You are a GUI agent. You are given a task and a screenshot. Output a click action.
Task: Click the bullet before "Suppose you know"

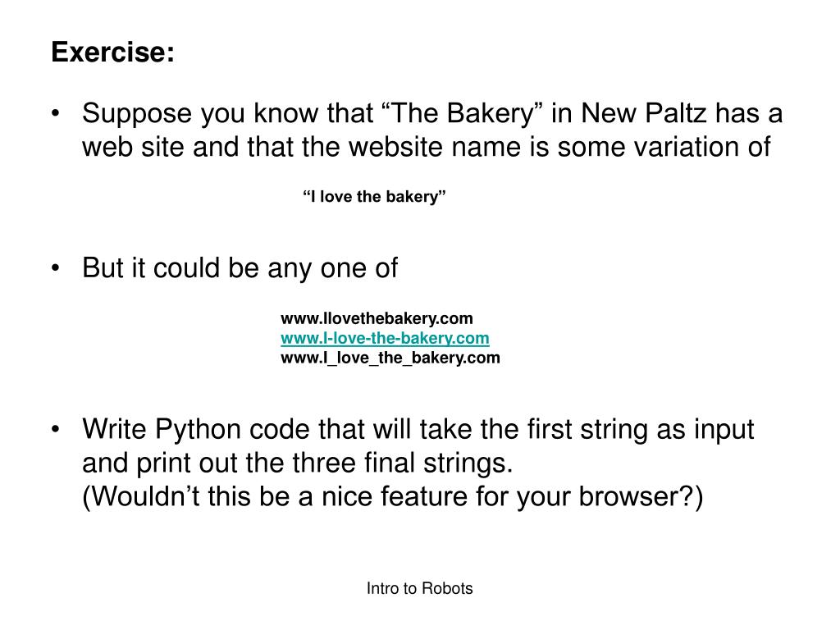[55, 113]
